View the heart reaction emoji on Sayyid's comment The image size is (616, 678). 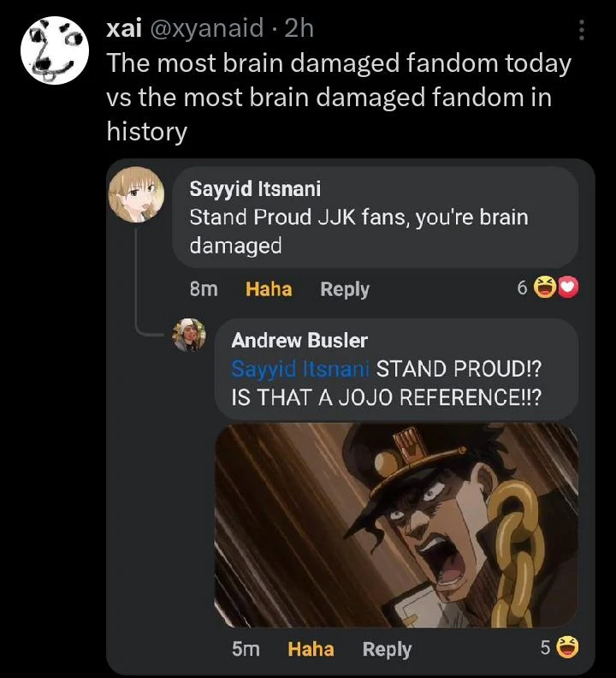pyautogui.click(x=568, y=287)
